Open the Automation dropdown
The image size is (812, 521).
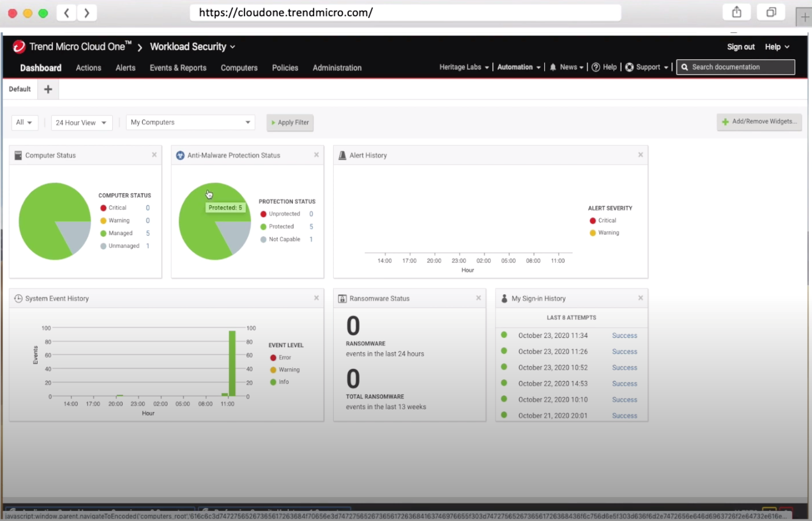[x=518, y=67]
